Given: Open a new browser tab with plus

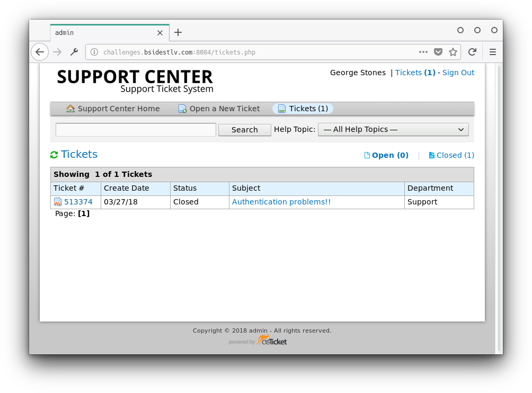Looking at the screenshot, I should (x=178, y=32).
